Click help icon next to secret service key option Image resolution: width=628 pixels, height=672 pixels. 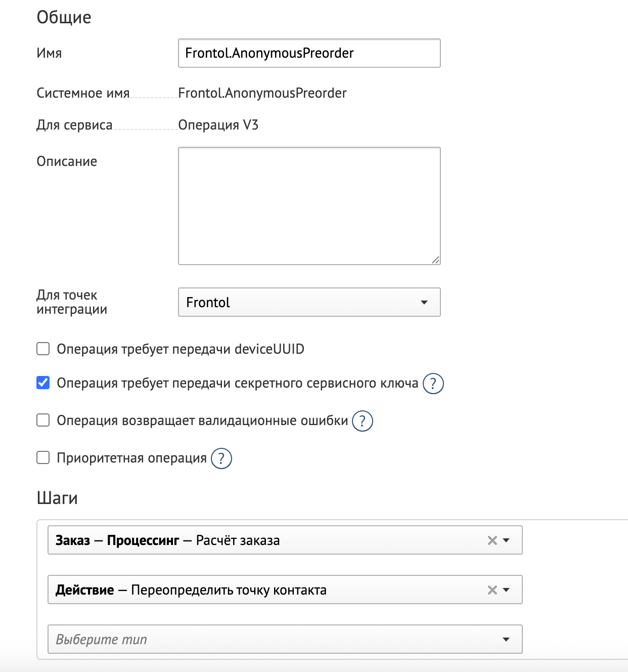tap(433, 384)
